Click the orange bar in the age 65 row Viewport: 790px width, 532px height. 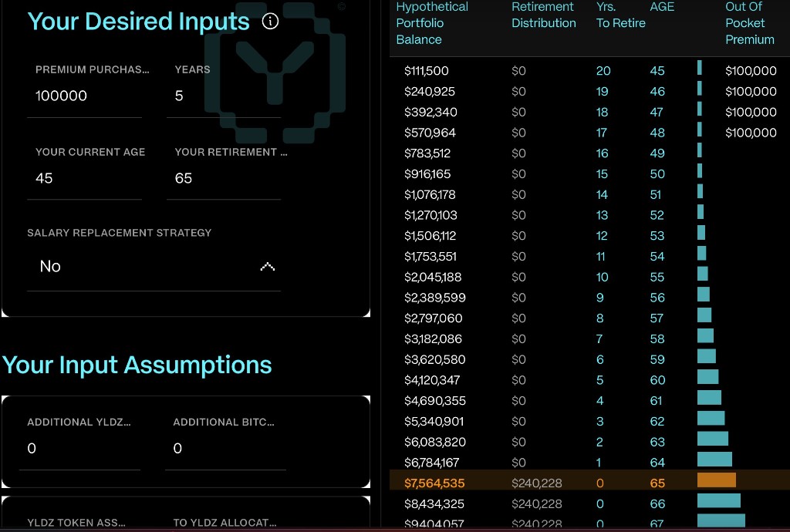click(x=717, y=480)
